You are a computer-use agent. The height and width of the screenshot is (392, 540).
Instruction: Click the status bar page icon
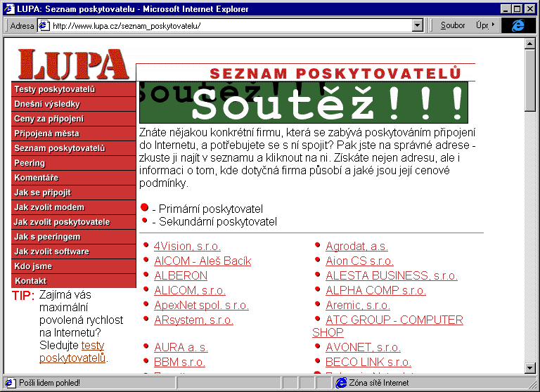tap(11, 383)
